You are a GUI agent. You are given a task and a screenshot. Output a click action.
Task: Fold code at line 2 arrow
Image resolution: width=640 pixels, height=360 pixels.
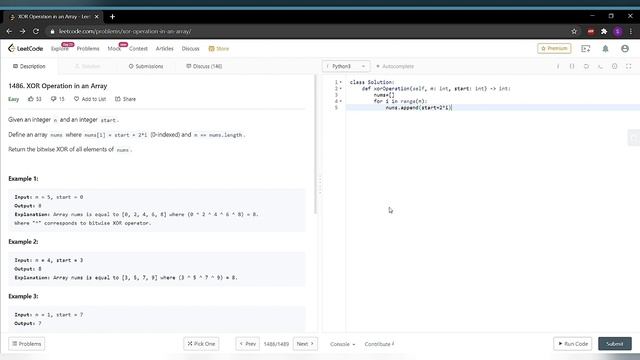(341, 89)
